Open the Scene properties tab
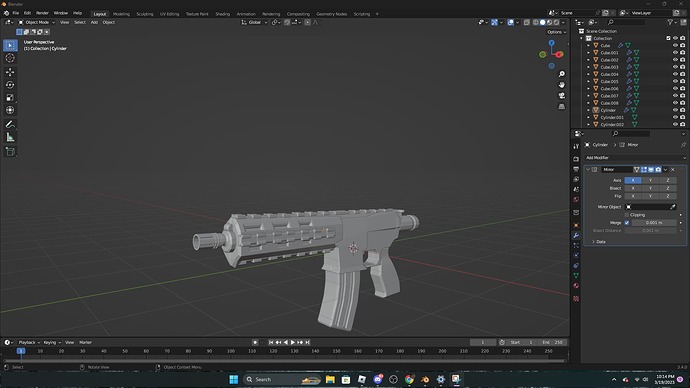Image resolution: width=690 pixels, height=388 pixels. tap(576, 189)
